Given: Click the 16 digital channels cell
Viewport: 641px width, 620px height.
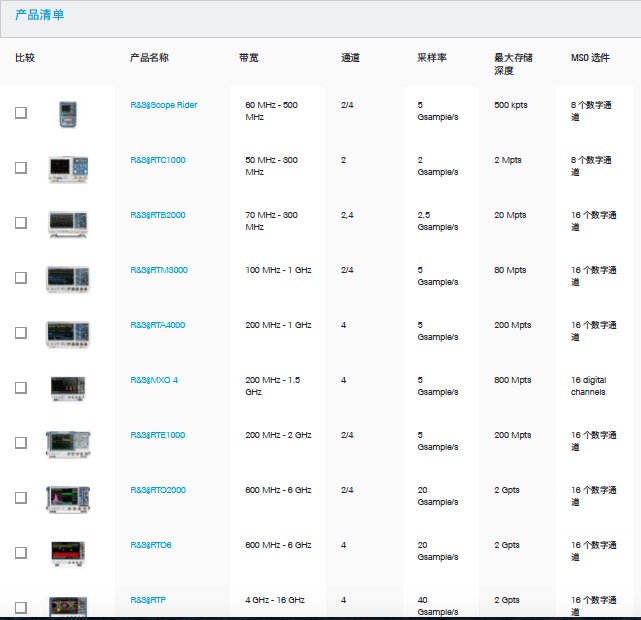Looking at the screenshot, I should tap(589, 386).
